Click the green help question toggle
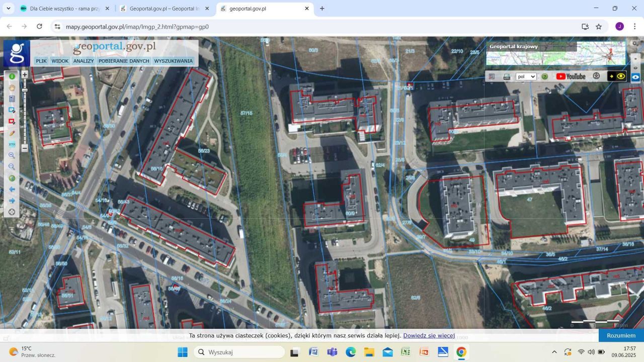This screenshot has height=362, width=644. point(544,76)
